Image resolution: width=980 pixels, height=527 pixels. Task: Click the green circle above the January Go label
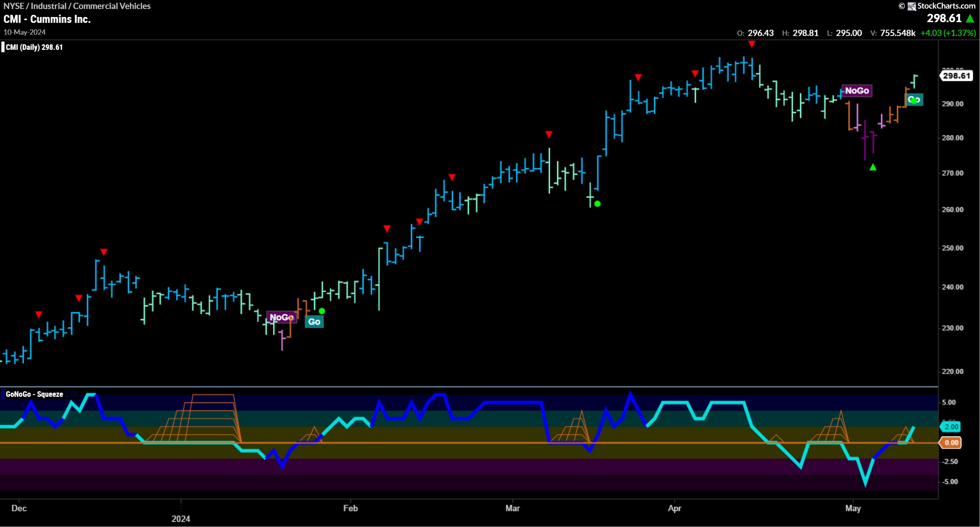(322, 311)
